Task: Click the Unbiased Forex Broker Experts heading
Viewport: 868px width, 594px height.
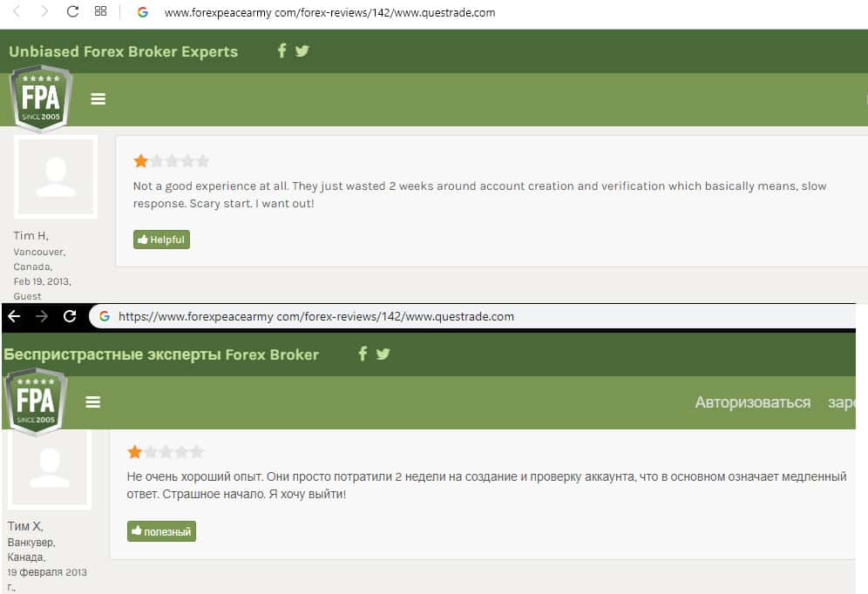Action: (124, 51)
